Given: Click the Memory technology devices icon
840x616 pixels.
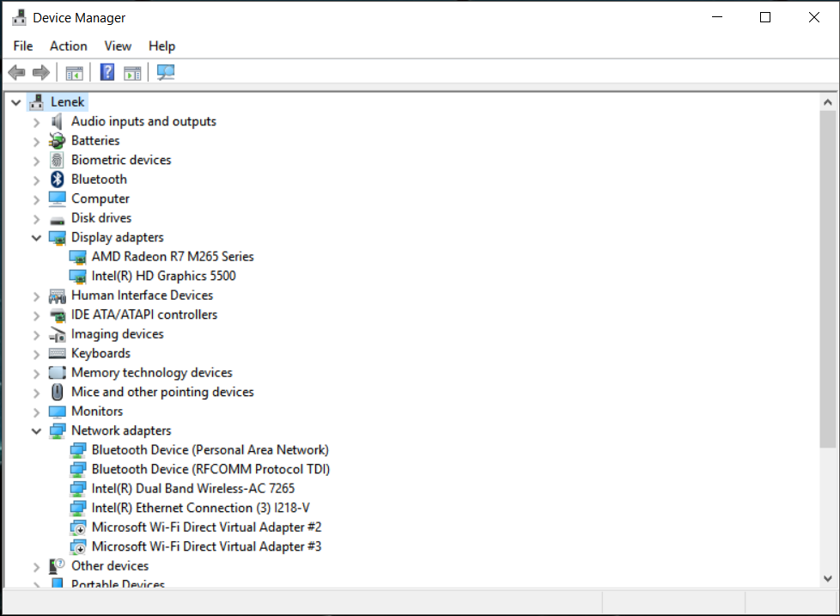Looking at the screenshot, I should tap(58, 373).
